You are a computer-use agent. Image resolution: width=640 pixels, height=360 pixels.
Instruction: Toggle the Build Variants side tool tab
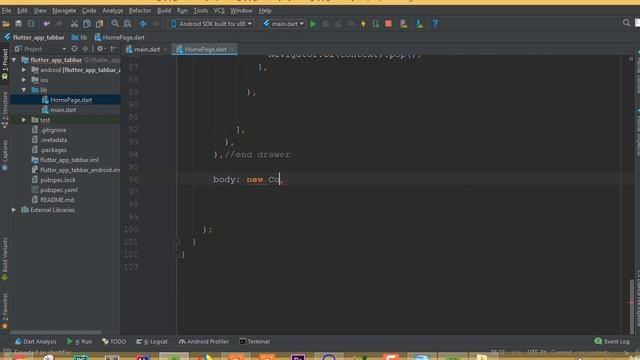5,259
